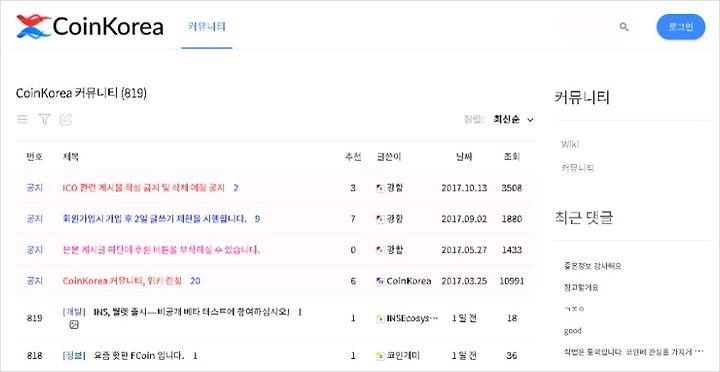Click author avatar icon next to CoinKorea
Viewport: 720px width, 372px height.
pos(380,281)
